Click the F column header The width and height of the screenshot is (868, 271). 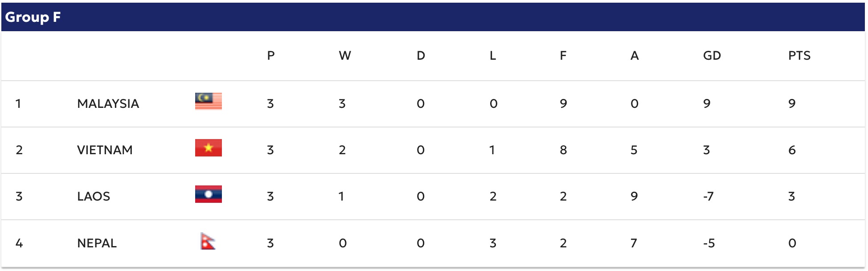point(563,56)
